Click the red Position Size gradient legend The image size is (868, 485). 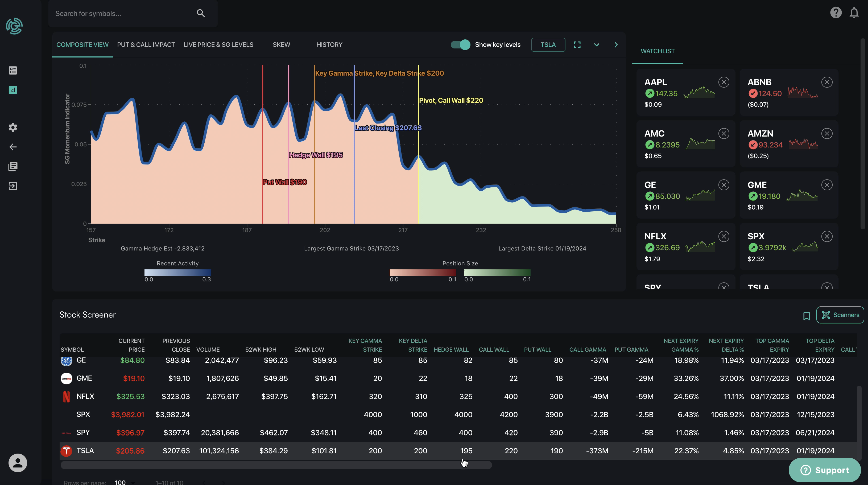pos(423,272)
